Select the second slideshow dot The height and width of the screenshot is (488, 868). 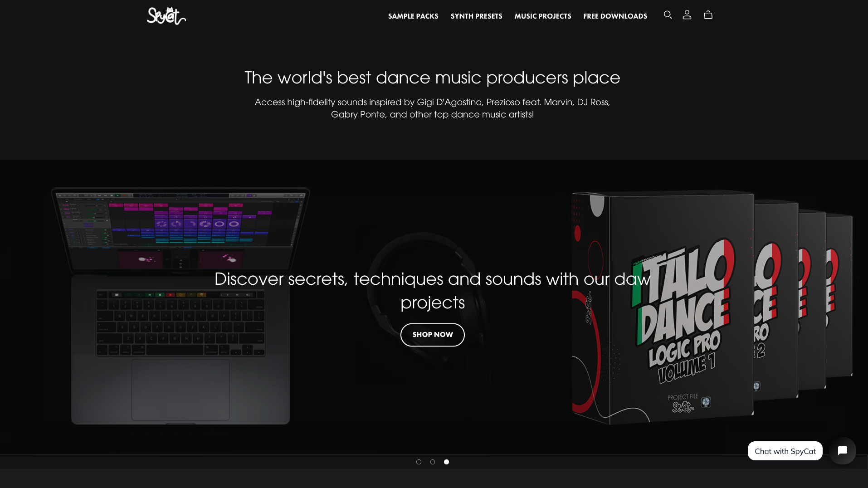(x=433, y=462)
